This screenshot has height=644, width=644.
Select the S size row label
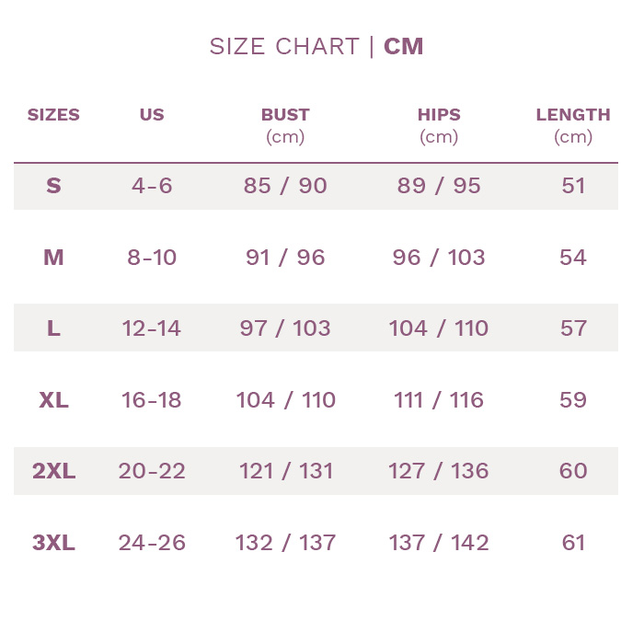(53, 186)
